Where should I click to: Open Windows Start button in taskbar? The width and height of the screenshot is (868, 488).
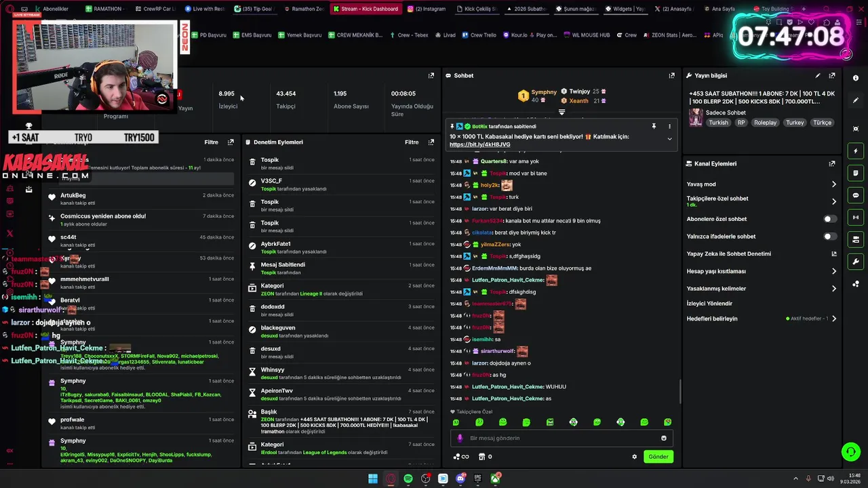373,479
